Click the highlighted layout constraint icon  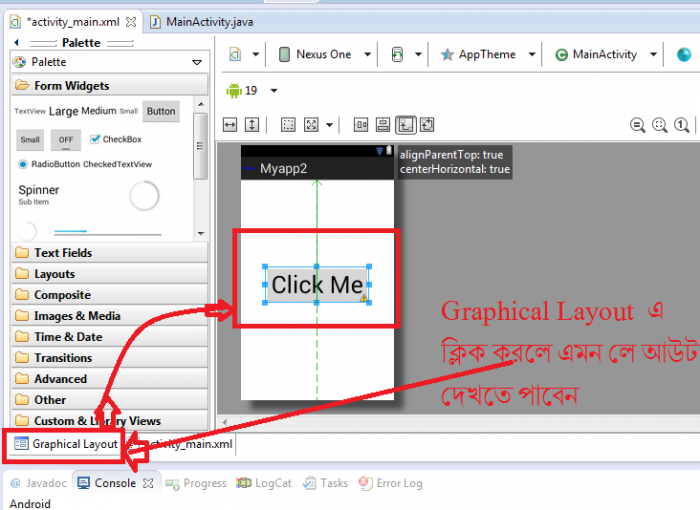405,125
